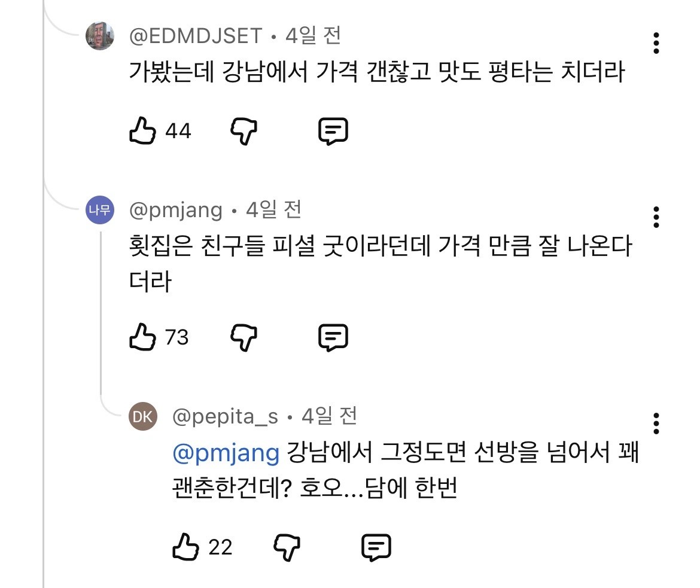
Task: Like the @pmjang comment with 73 likes
Action: (142, 337)
